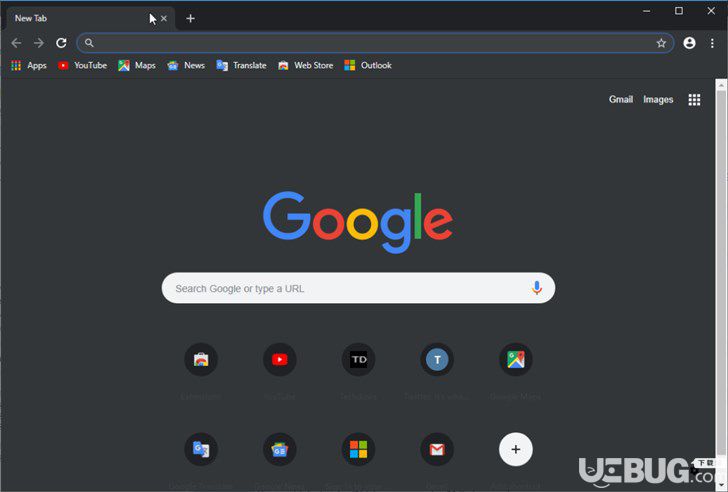Click the vertical scrollbar thumb
The width and height of the screenshot is (728, 492).
coord(721,274)
